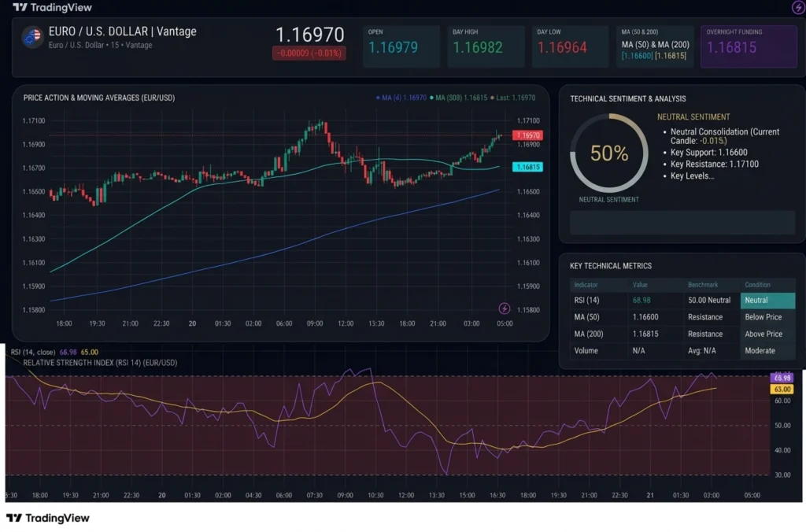The image size is (806, 532).
Task: Click the main price 1.16970
Action: 310,35
